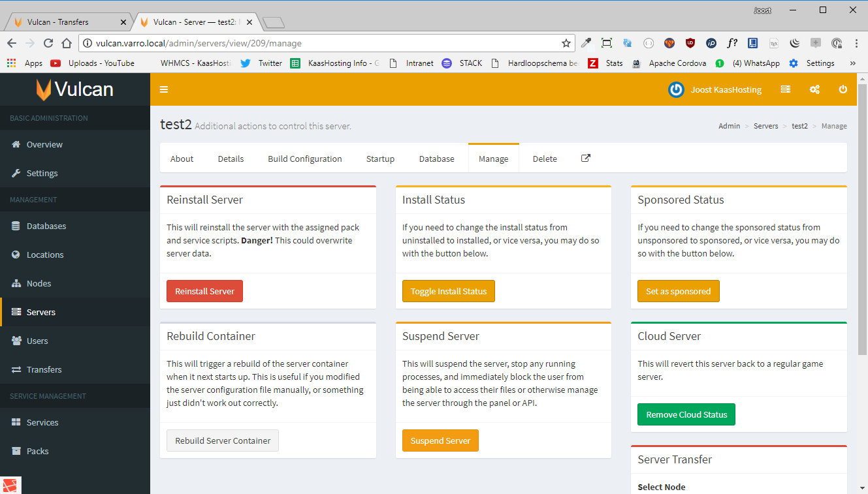868x494 pixels.
Task: Click Remove Cloud Status button
Action: click(x=686, y=414)
